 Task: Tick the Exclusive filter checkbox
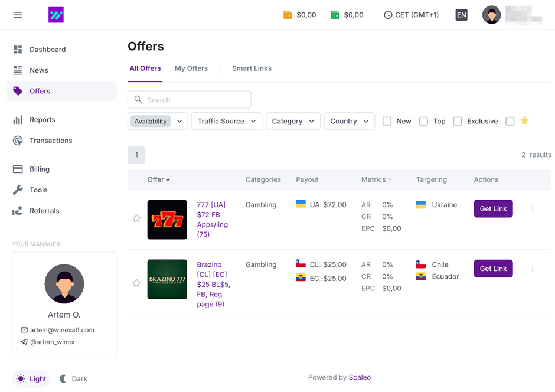pos(457,121)
